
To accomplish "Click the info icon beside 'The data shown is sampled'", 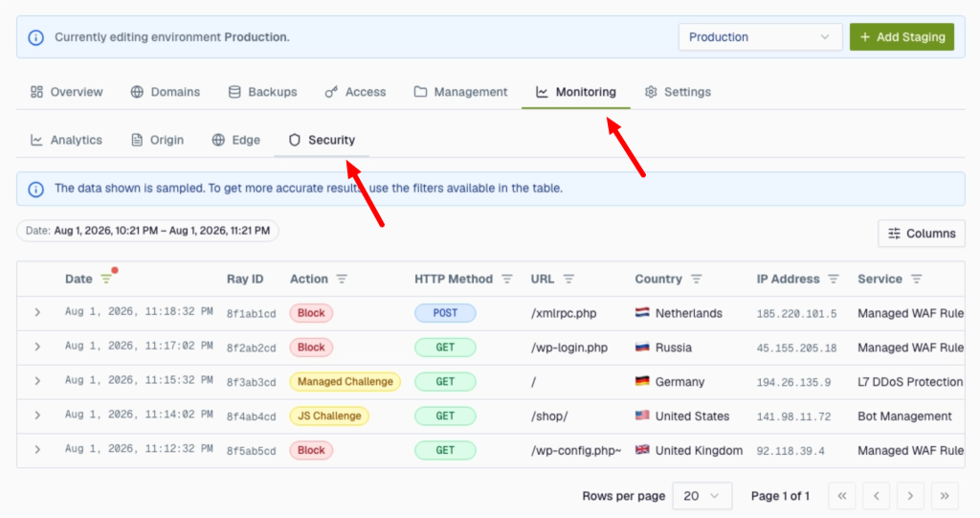I will tap(36, 189).
